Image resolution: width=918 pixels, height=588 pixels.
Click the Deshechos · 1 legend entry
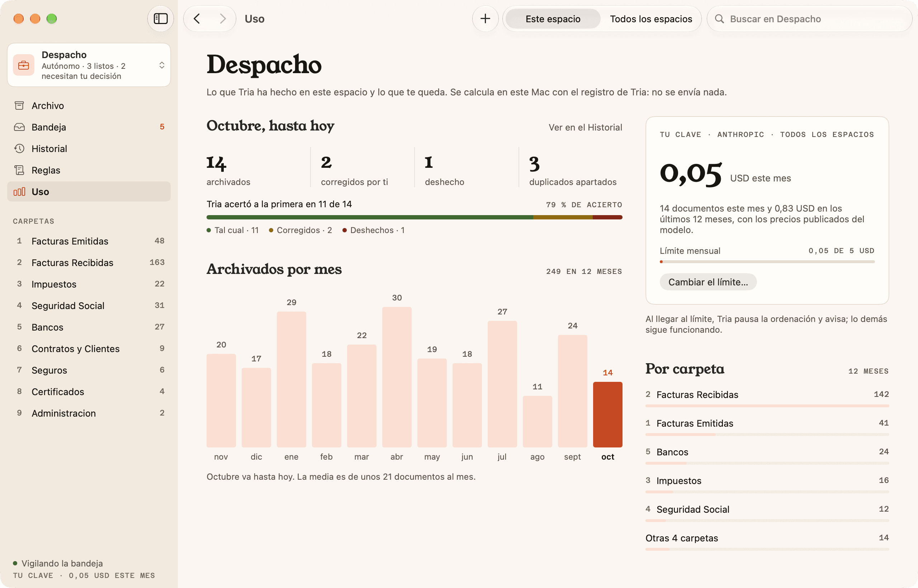(x=373, y=230)
